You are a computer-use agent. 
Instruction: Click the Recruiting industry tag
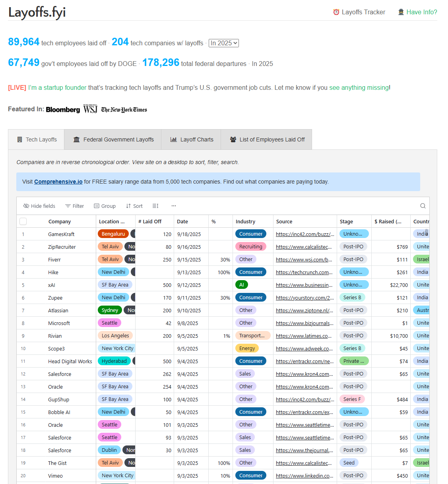coord(250,247)
